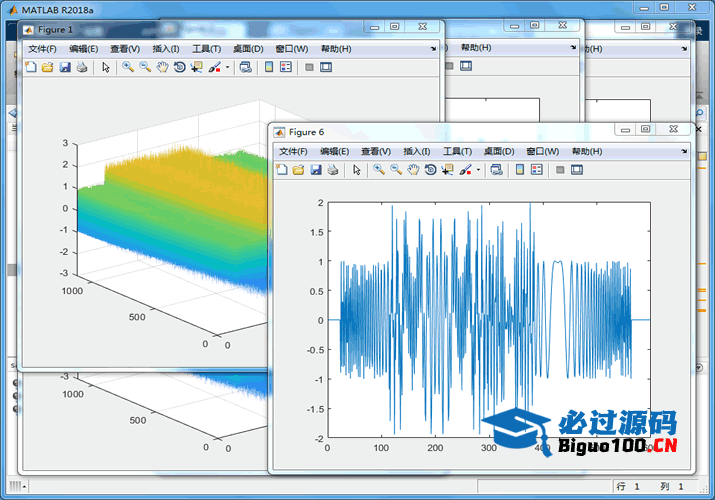Insert Legend icon in Figure 1 toolbar

tap(286, 67)
